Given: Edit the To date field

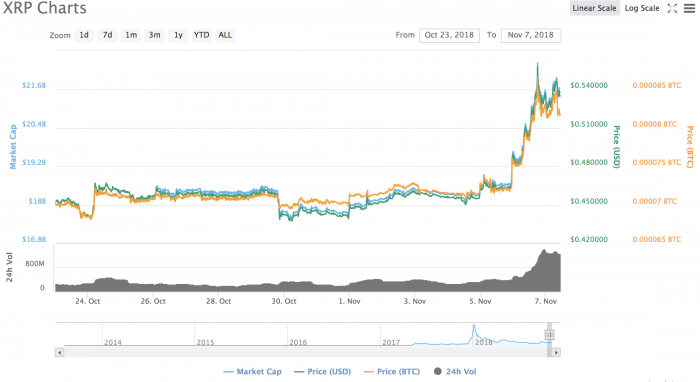Looking at the screenshot, I should (x=531, y=35).
